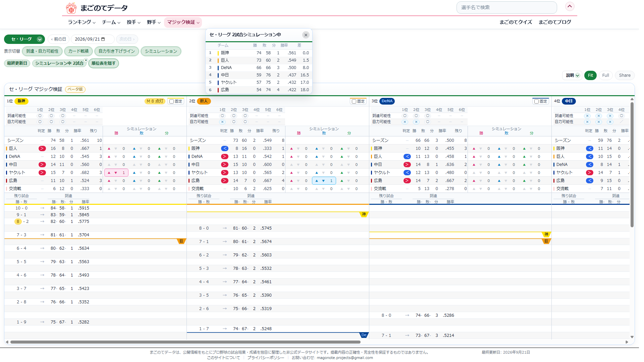Open the マジック検証 menu
The height and width of the screenshot is (362, 644).
[183, 22]
